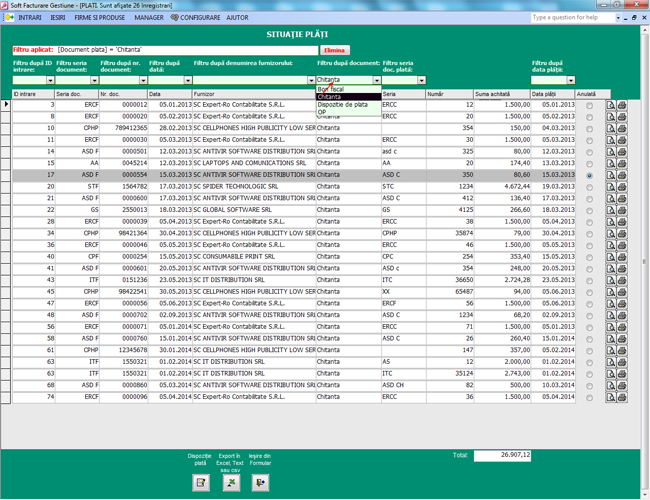Click SC SPIDER TECHNOLOGIC SRL supplier cell

[x=254, y=187]
